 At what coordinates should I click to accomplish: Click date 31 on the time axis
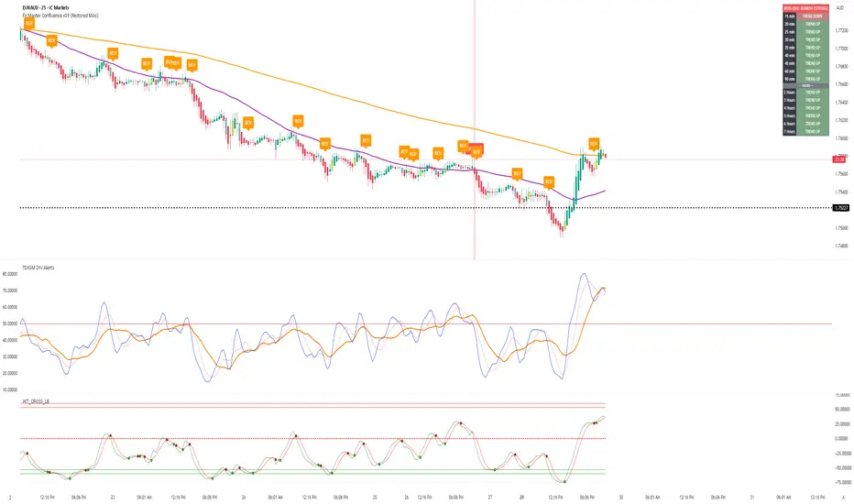pos(751,497)
